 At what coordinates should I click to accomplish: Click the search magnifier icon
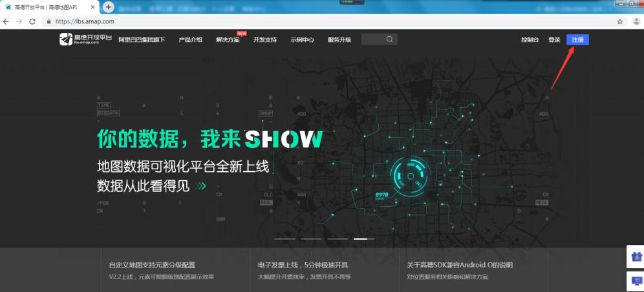(390, 39)
